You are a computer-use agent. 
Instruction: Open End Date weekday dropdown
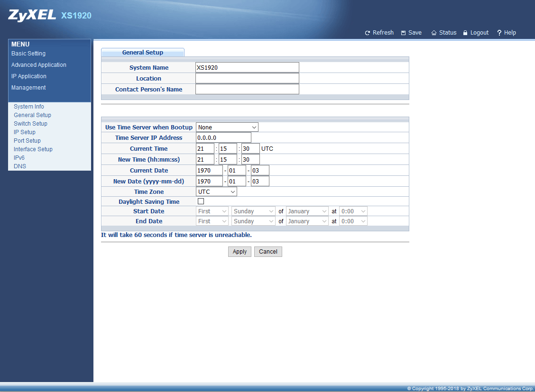[x=253, y=221]
